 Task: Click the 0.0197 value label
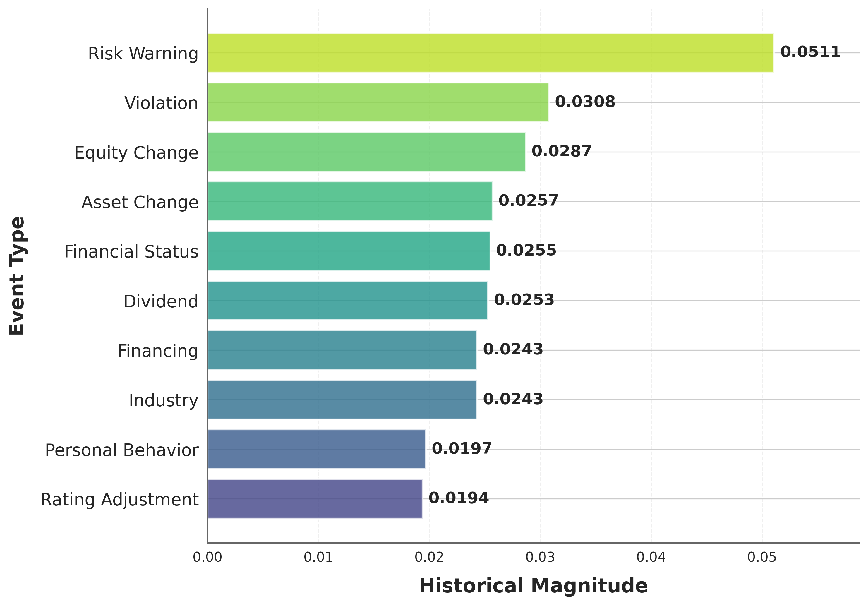462,448
